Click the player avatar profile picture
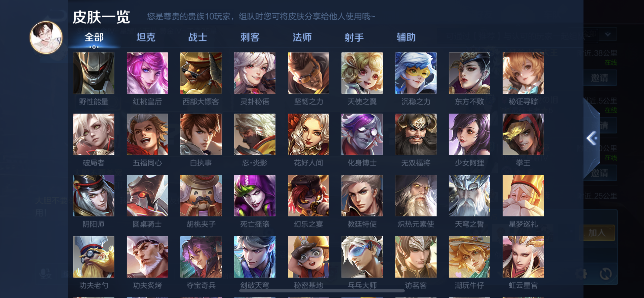644x298 pixels. [x=46, y=38]
